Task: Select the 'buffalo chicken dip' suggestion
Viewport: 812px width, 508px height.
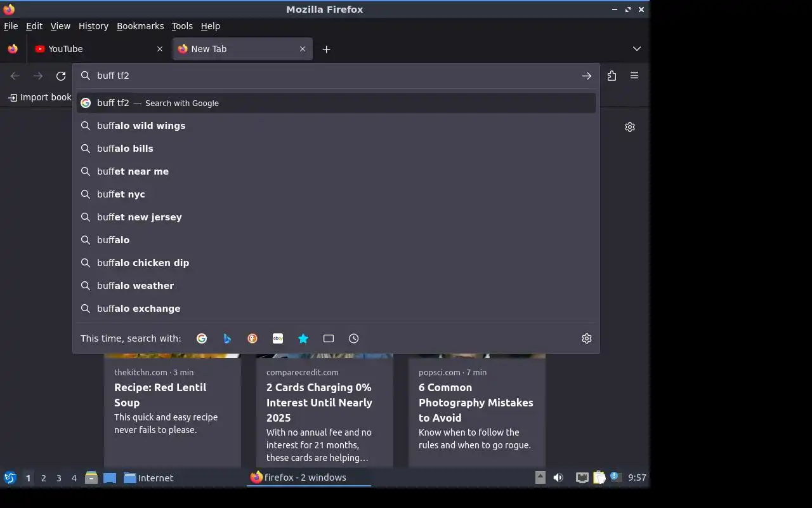Action: pos(336,263)
